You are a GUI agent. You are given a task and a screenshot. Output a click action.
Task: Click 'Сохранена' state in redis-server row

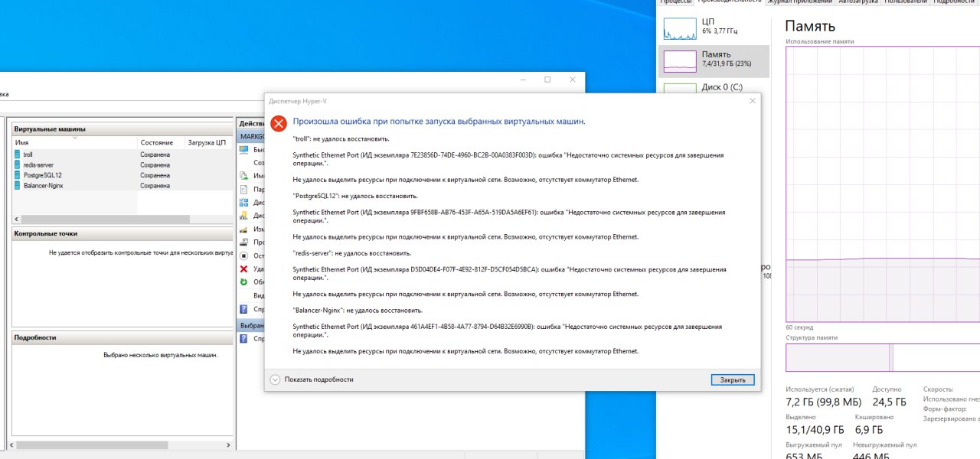(155, 164)
